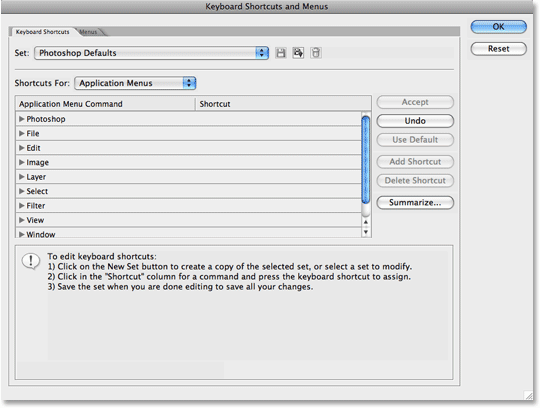The height and width of the screenshot is (408, 540).
Task: Confirm the dialog with OK
Action: (x=498, y=27)
